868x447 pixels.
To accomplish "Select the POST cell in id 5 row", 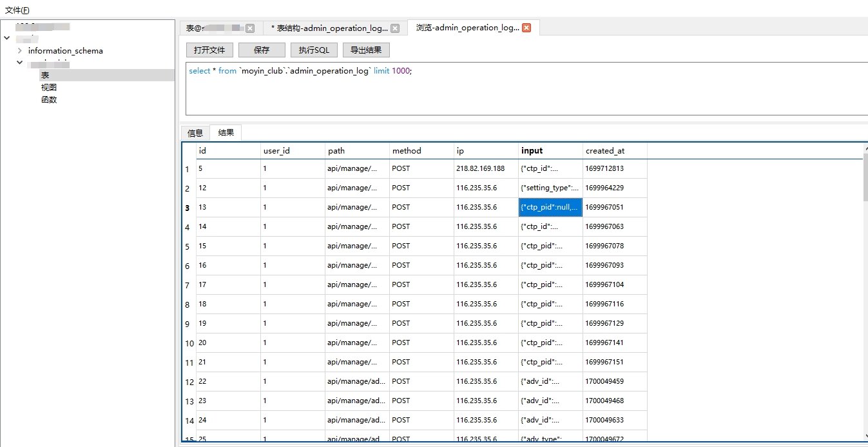I will click(x=421, y=169).
